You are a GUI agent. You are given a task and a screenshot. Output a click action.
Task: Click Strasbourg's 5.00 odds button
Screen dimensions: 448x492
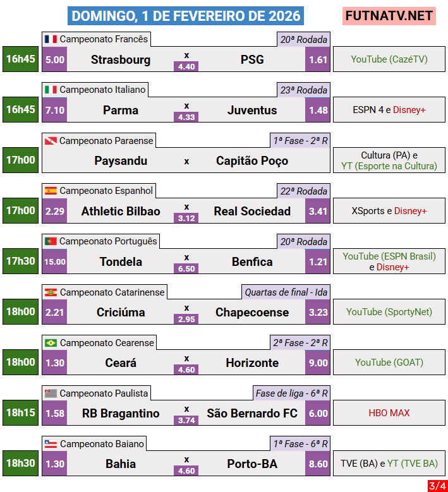click(55, 59)
